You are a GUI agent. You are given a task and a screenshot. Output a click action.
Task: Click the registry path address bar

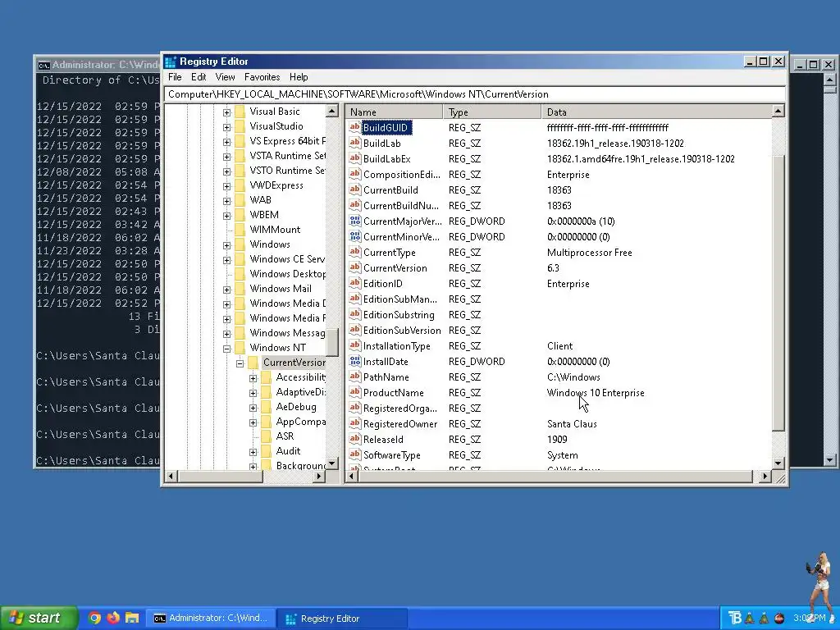click(474, 94)
